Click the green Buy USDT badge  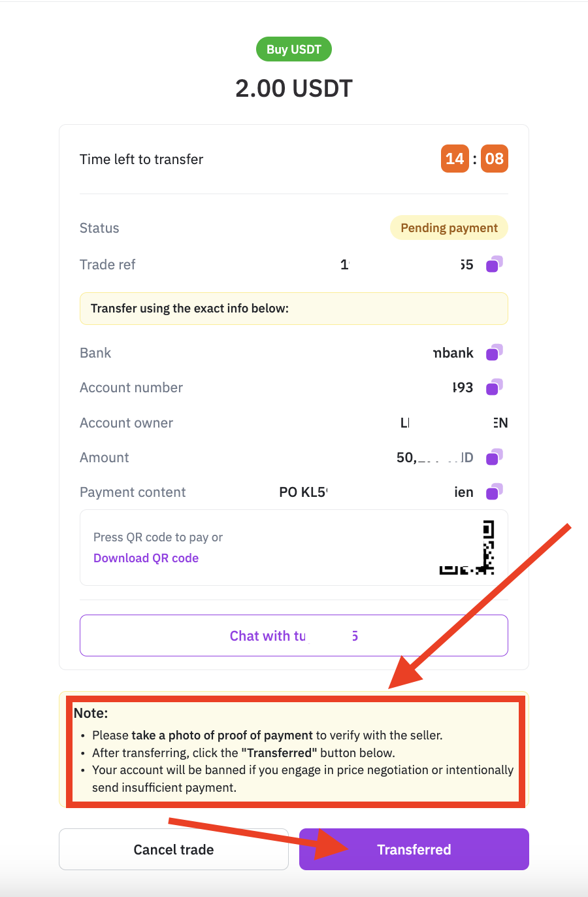point(293,50)
